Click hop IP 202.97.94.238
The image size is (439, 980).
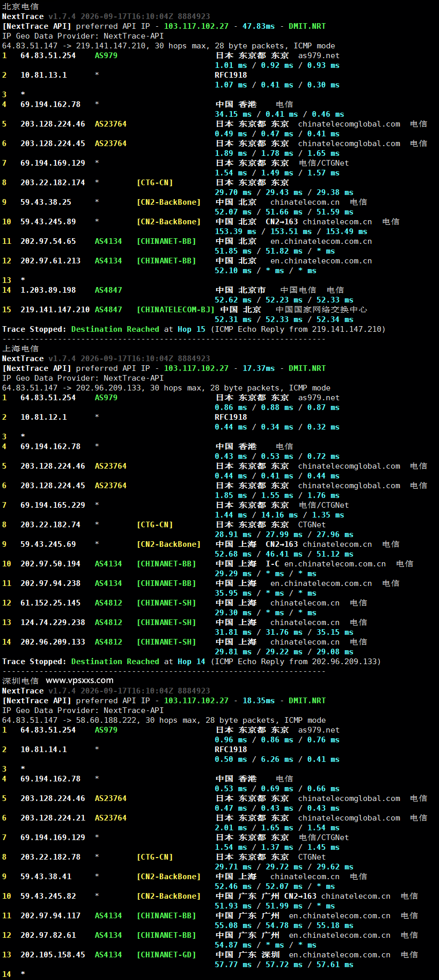click(x=50, y=583)
